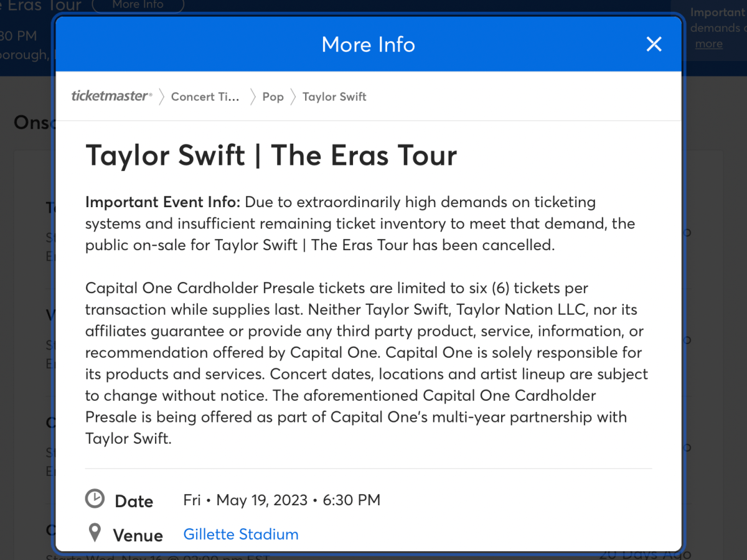This screenshot has width=747, height=560.
Task: Click the chevron after the Ticketmaster logo
Action: coord(161,96)
